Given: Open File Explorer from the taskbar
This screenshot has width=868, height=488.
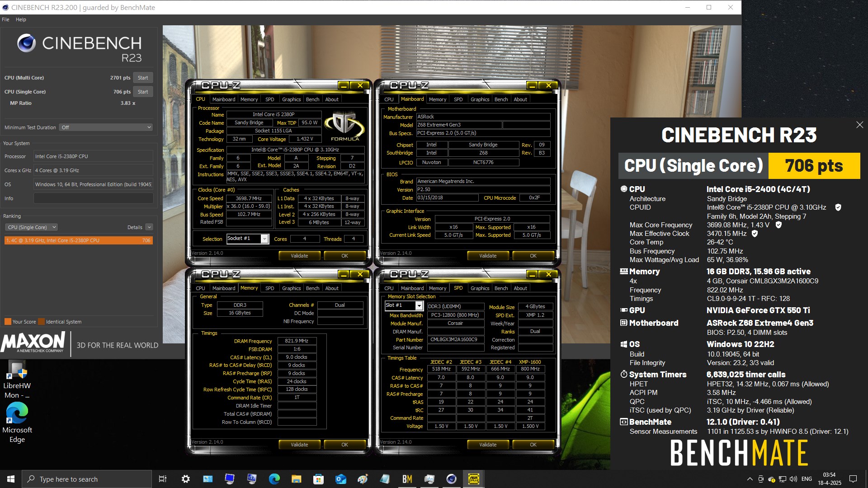Looking at the screenshot, I should click(296, 479).
